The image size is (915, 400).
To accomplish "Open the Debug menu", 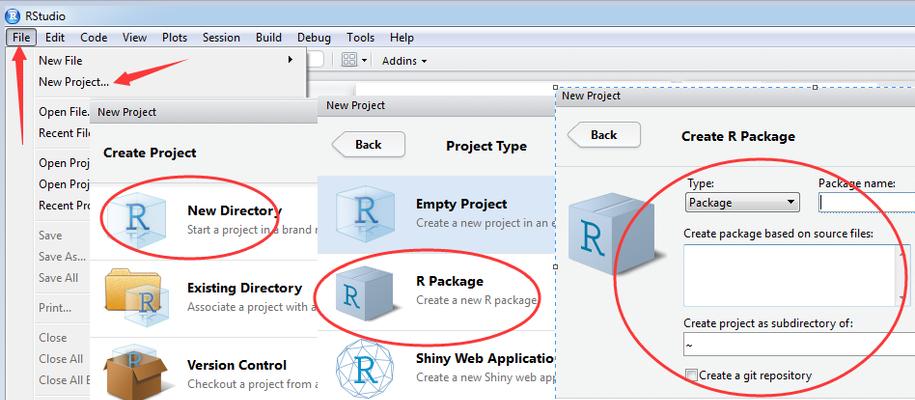I will pos(314,37).
